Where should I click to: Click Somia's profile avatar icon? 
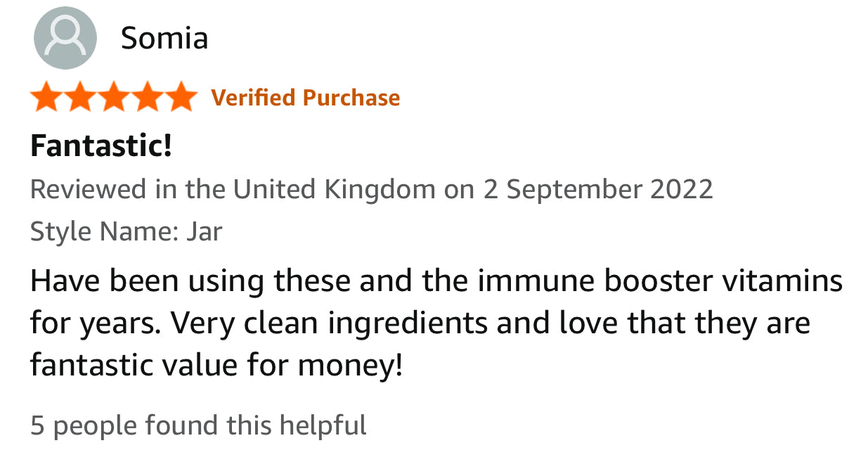click(65, 38)
